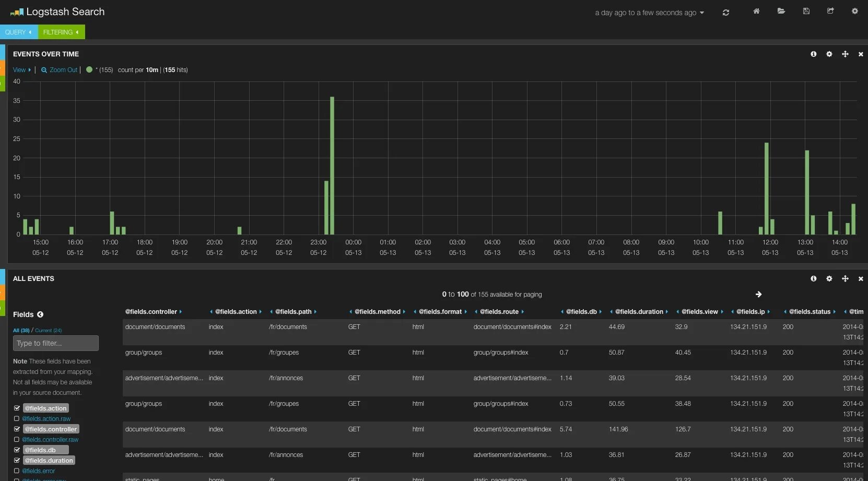Move @fields.controller column right arrow

point(180,312)
